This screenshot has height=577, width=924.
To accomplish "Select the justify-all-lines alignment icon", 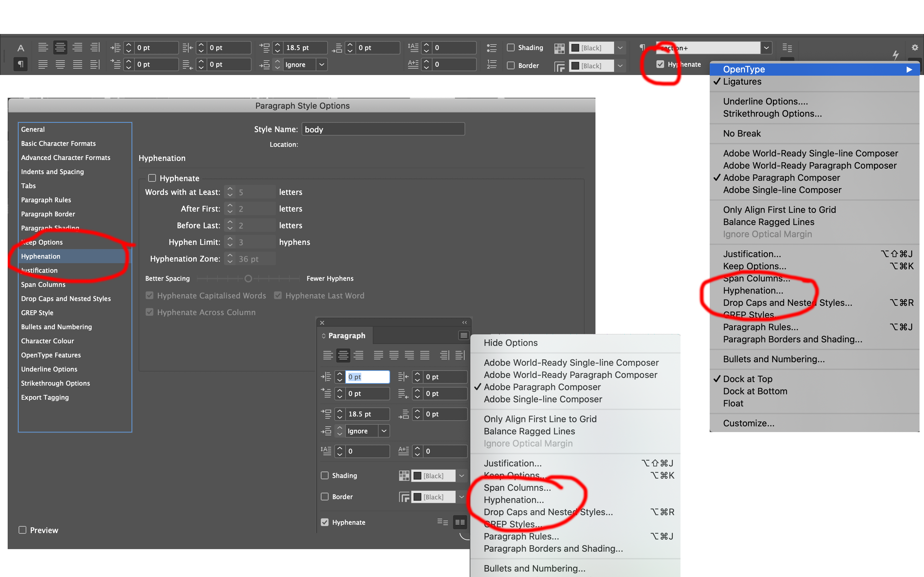I will pyautogui.click(x=424, y=355).
